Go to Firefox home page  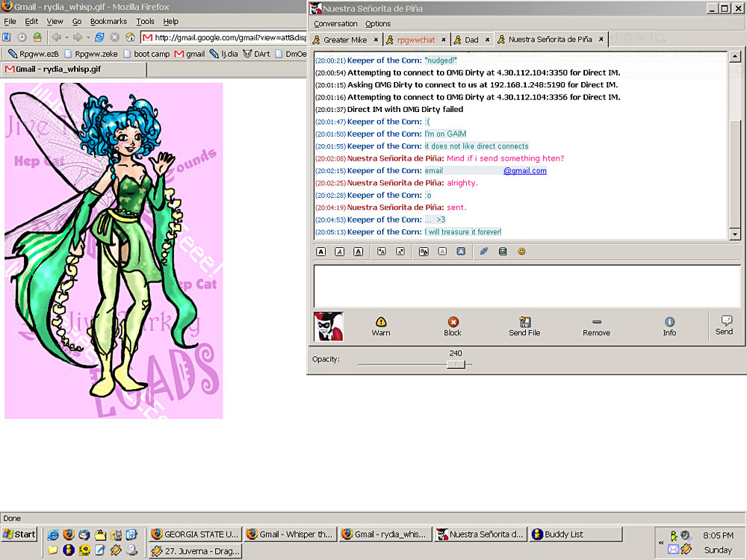click(130, 37)
